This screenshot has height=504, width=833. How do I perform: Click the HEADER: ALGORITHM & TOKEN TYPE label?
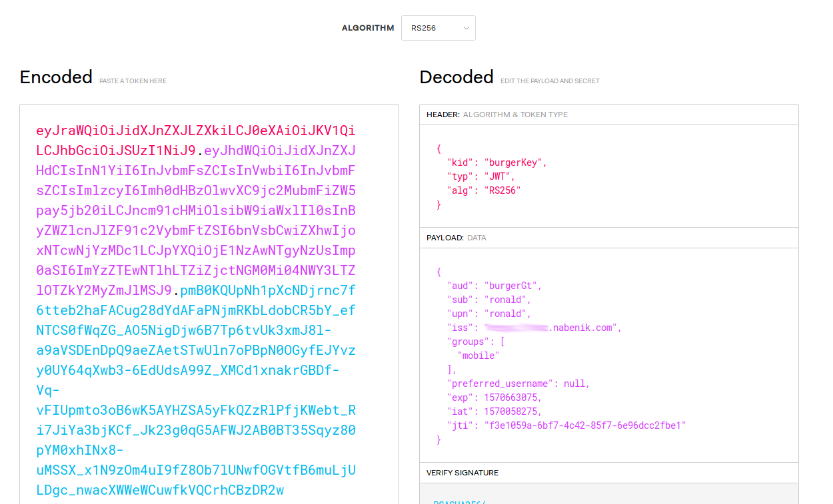(x=497, y=115)
